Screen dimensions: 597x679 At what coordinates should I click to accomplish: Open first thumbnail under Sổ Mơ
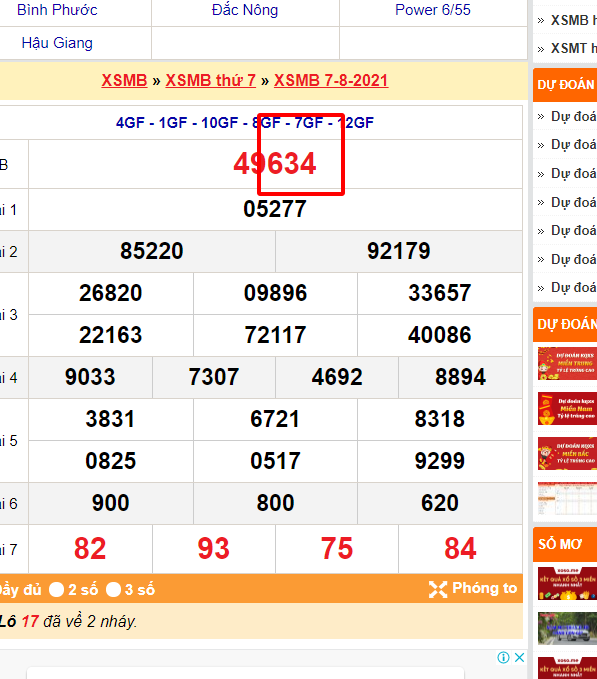coord(567,583)
